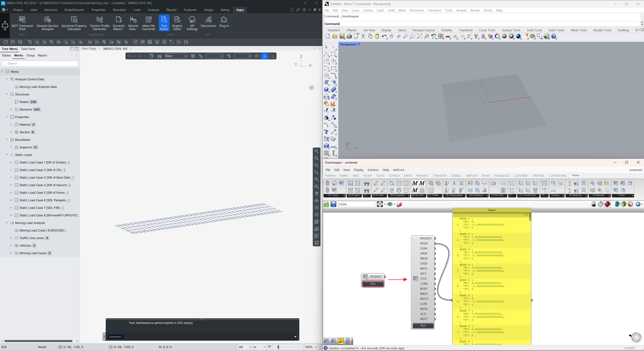Image resolution: width=644 pixels, height=351 pixels.
Task: Open Rhino Surface menu
Action: (x=368, y=10)
